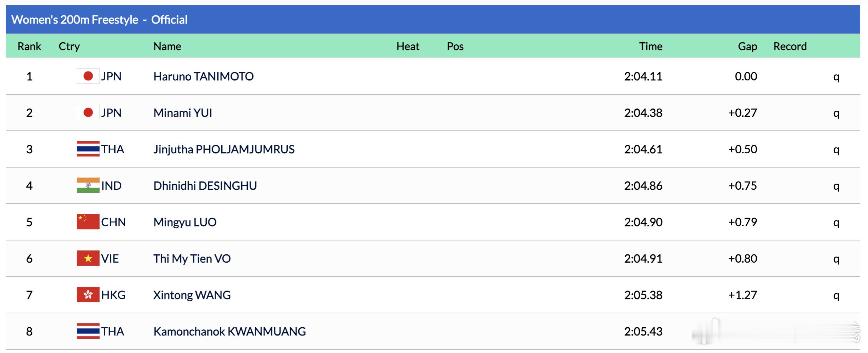Click the Japan flag beside Haruno TANIMOTO
The image size is (868, 353).
(x=88, y=76)
